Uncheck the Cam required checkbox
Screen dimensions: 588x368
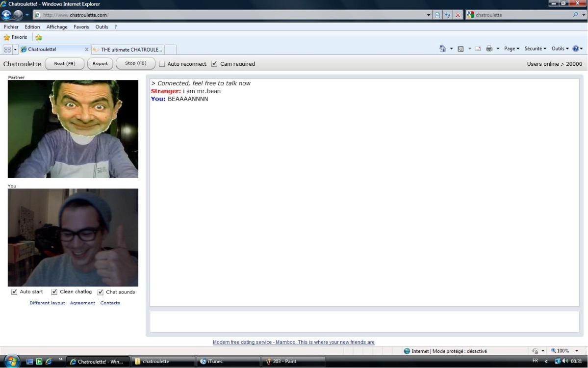[214, 64]
